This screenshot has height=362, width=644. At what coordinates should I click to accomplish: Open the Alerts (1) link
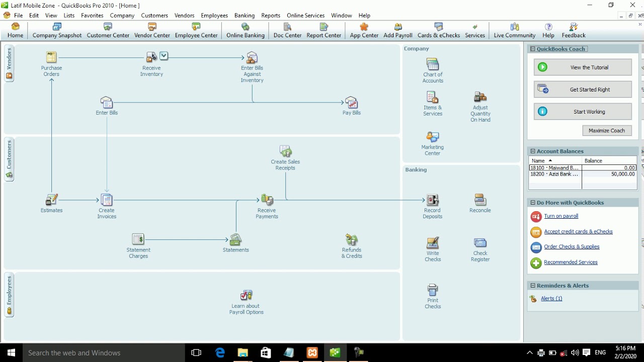(x=551, y=299)
